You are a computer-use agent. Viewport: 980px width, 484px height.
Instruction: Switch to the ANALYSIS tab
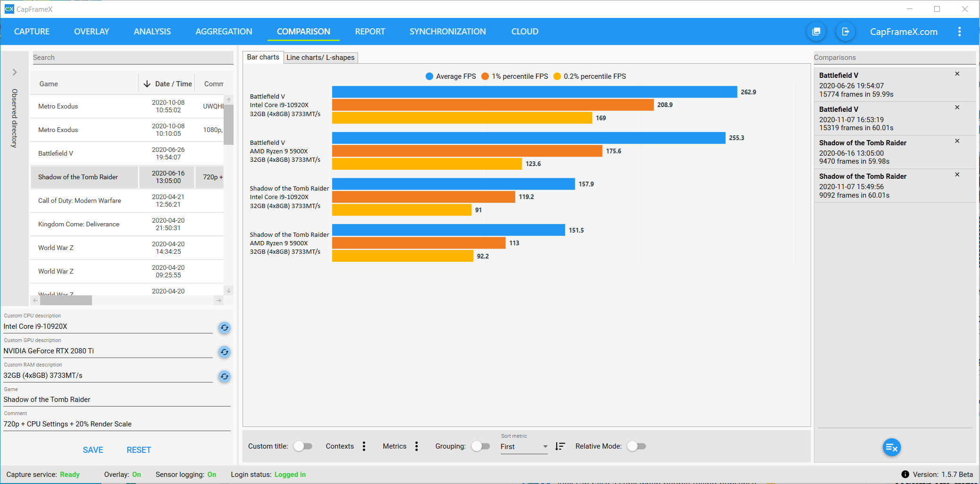pos(152,32)
